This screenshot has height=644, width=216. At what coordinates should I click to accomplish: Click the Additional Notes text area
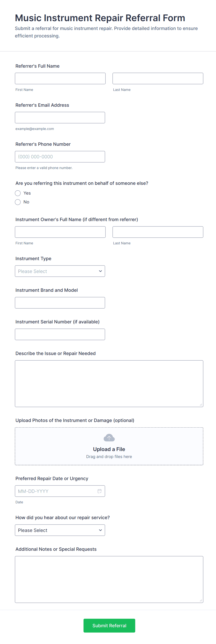coord(109,579)
